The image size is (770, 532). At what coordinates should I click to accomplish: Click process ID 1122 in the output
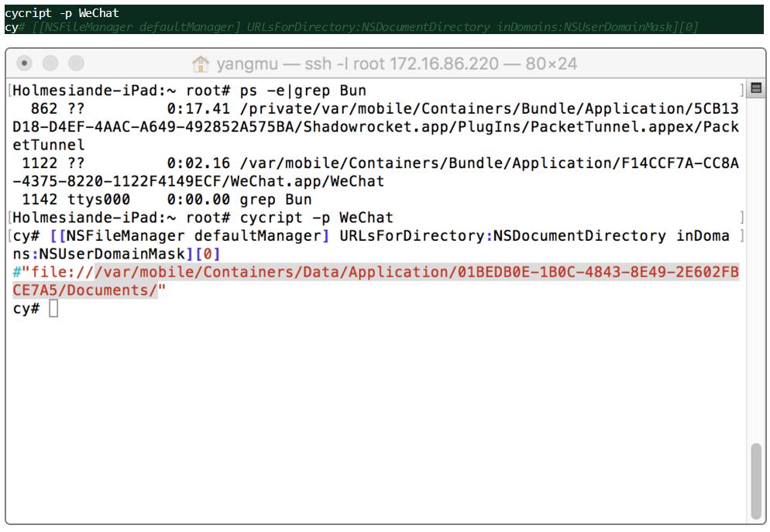click(x=40, y=163)
